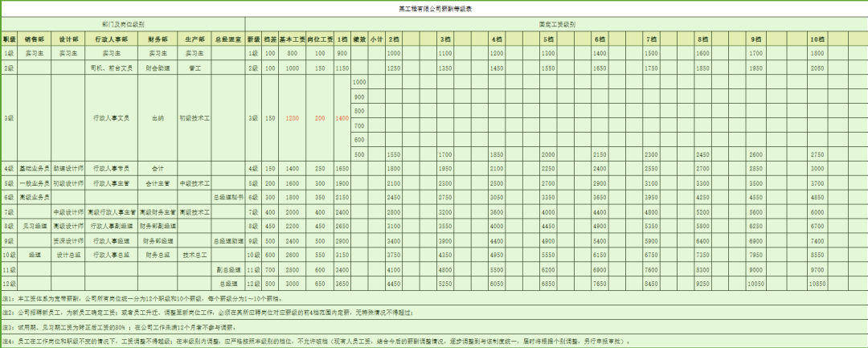Click the red 1400 cell in 1档 column
This screenshot has height=348, width=868.
342,117
